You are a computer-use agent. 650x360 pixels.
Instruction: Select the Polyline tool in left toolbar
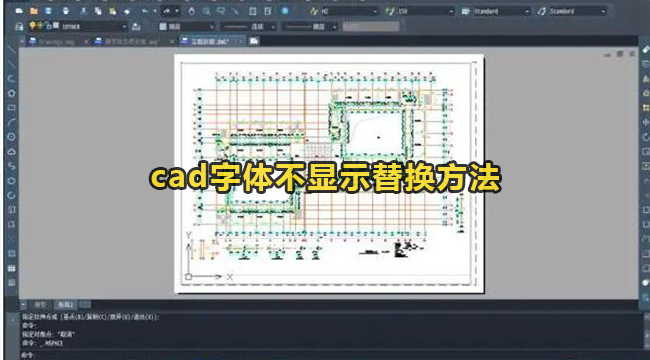(x=12, y=78)
